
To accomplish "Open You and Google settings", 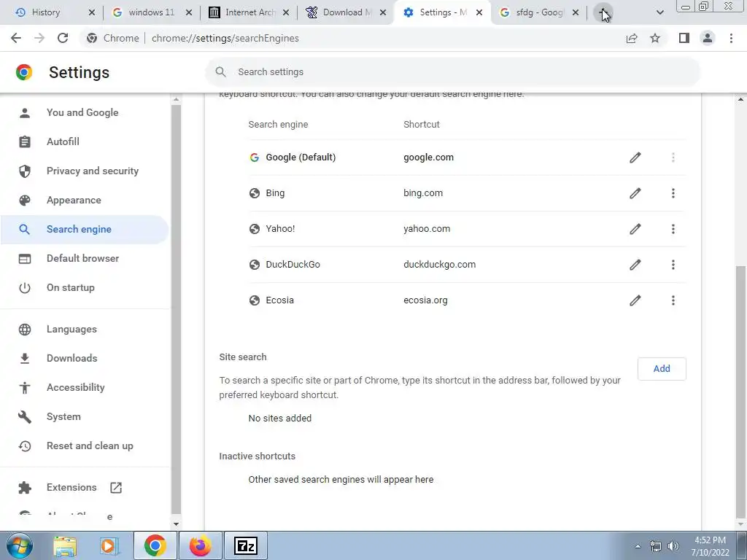I will (x=82, y=113).
